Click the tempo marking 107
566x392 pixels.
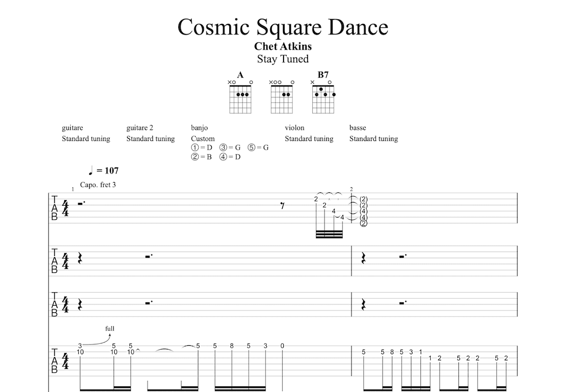click(103, 171)
